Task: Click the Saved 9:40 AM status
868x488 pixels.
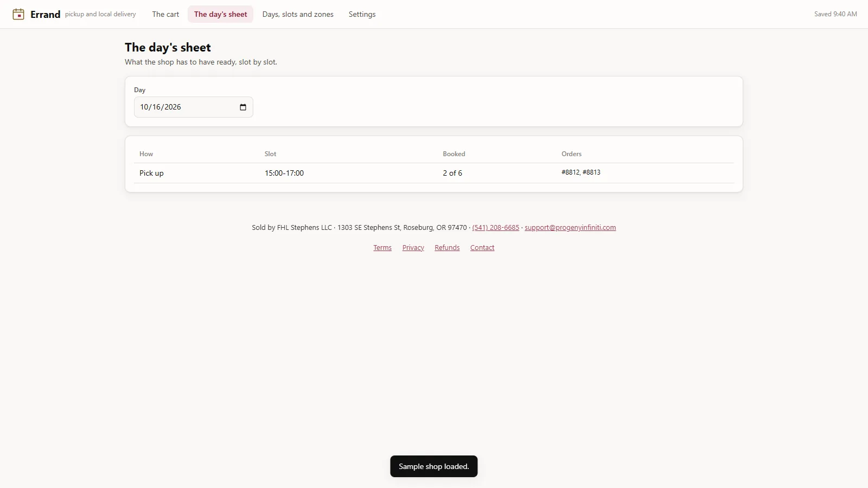Action: [x=835, y=14]
